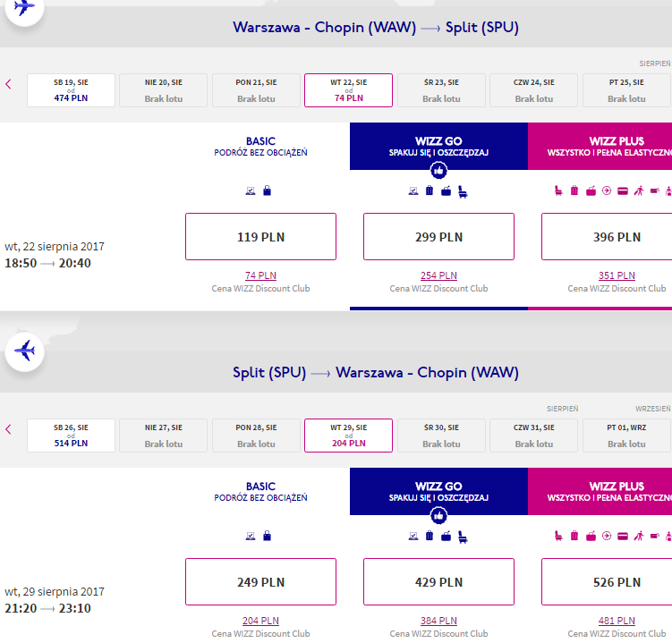
Task: Click seat selection icon under outbound WIZZ GO
Action: coord(463,191)
